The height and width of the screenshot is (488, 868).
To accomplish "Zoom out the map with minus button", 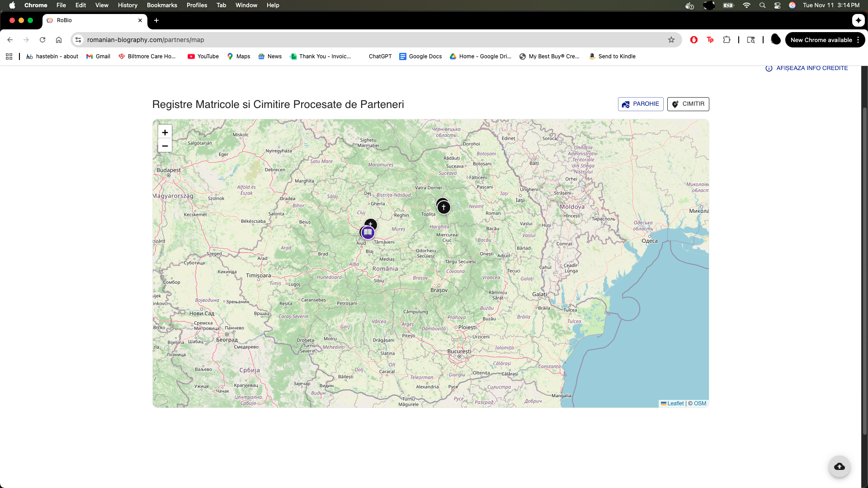I will coord(165,146).
